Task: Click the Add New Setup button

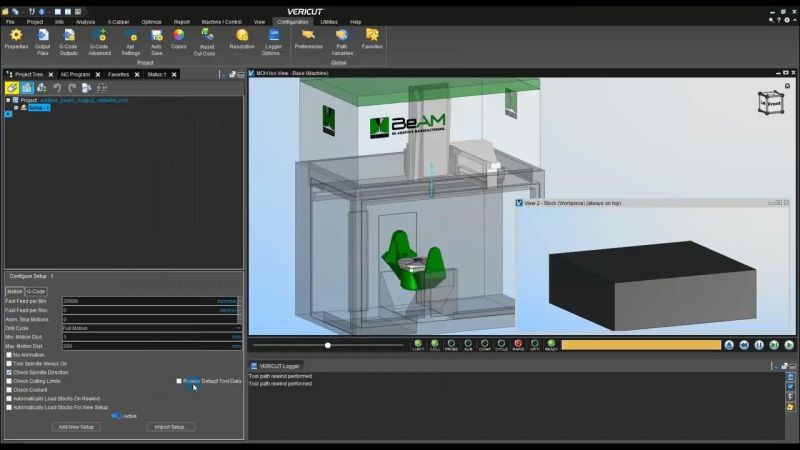Action: pos(77,427)
